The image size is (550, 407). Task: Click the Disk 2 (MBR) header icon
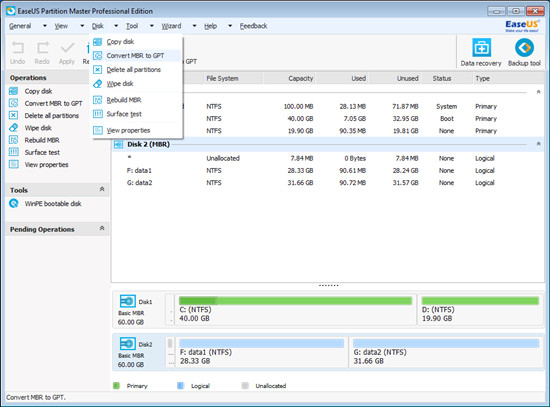pyautogui.click(x=119, y=144)
